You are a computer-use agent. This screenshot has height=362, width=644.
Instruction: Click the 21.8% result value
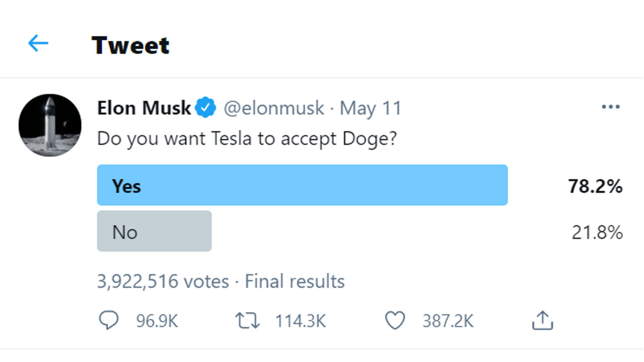[x=597, y=232]
